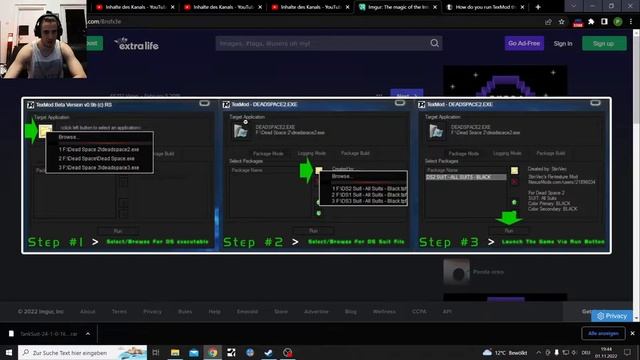Open the Blog footer link

(x=351, y=311)
